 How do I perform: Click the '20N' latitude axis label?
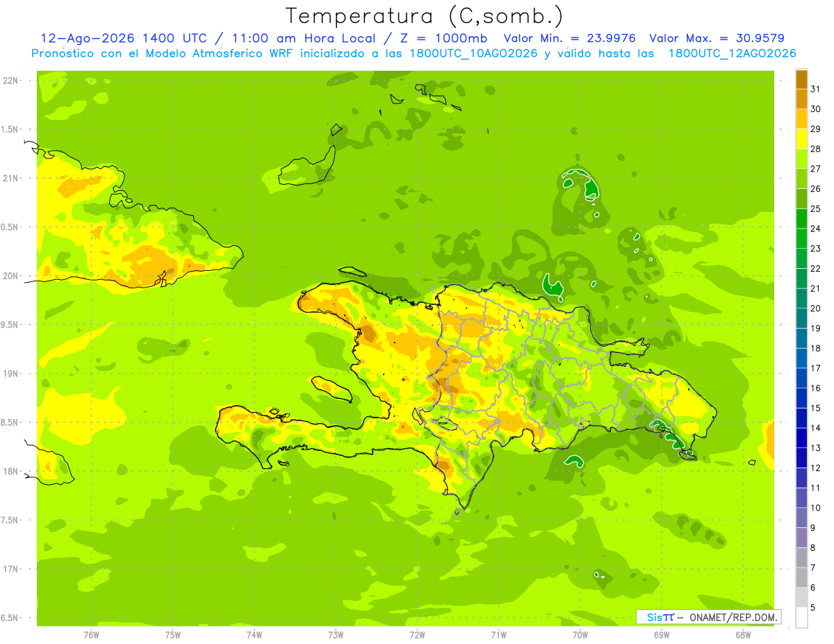pos(10,276)
